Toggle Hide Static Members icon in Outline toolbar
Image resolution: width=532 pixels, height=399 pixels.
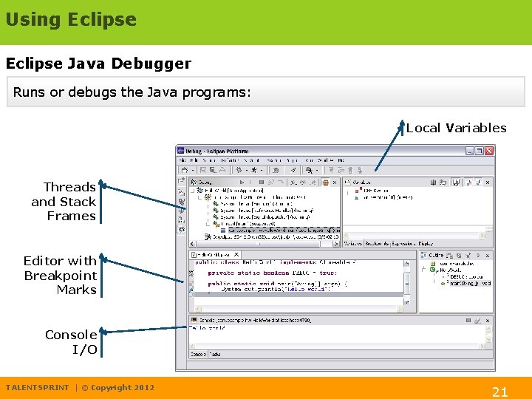coord(468,255)
